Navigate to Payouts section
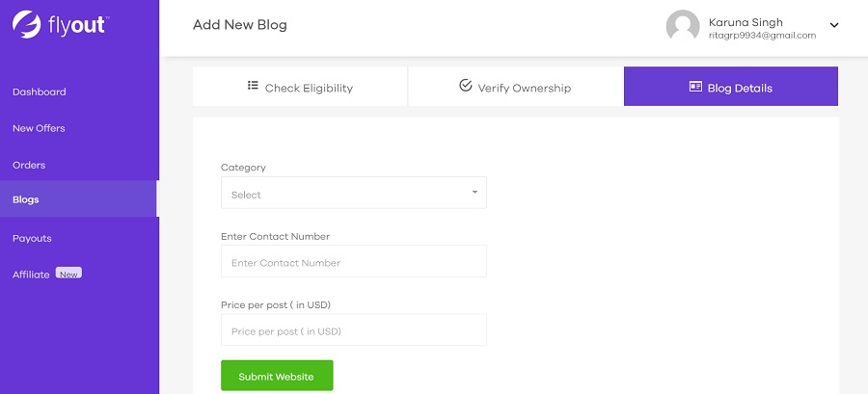This screenshot has width=868, height=394. [32, 238]
